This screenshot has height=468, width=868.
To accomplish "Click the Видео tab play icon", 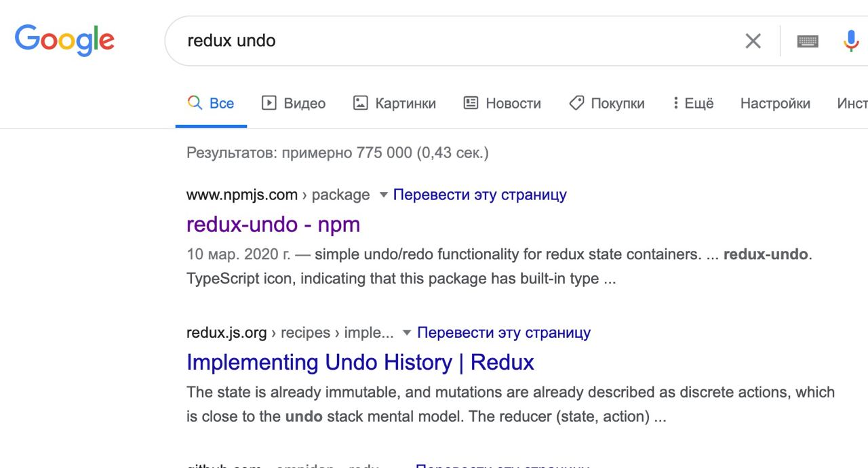I will tap(269, 103).
